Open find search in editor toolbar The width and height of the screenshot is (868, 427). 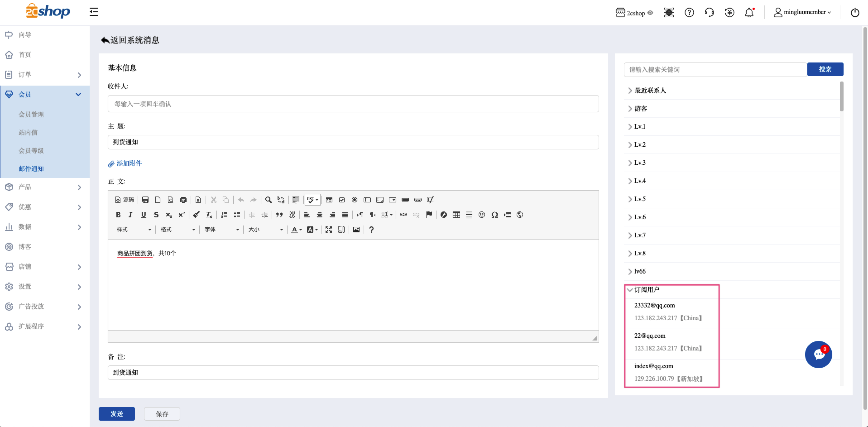268,200
